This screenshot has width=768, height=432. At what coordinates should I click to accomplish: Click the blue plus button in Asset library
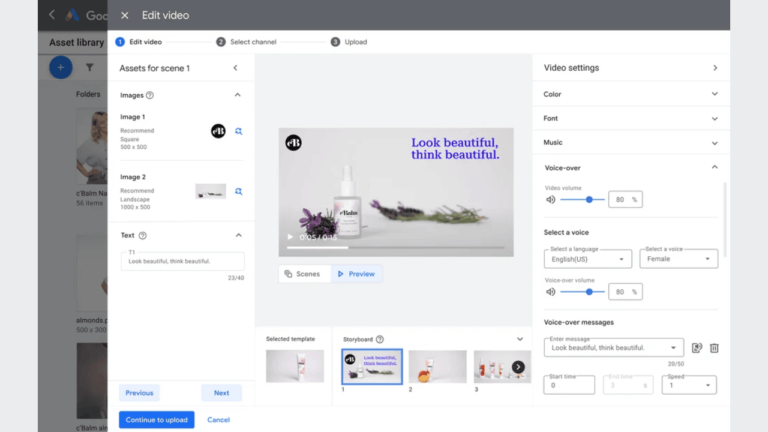pos(61,68)
